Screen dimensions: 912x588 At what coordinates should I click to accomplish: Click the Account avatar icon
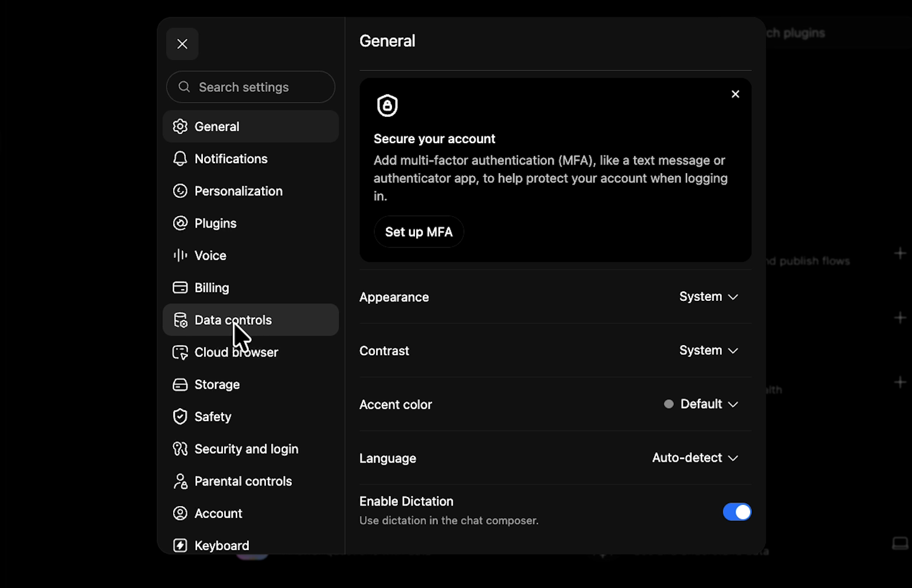click(x=180, y=513)
